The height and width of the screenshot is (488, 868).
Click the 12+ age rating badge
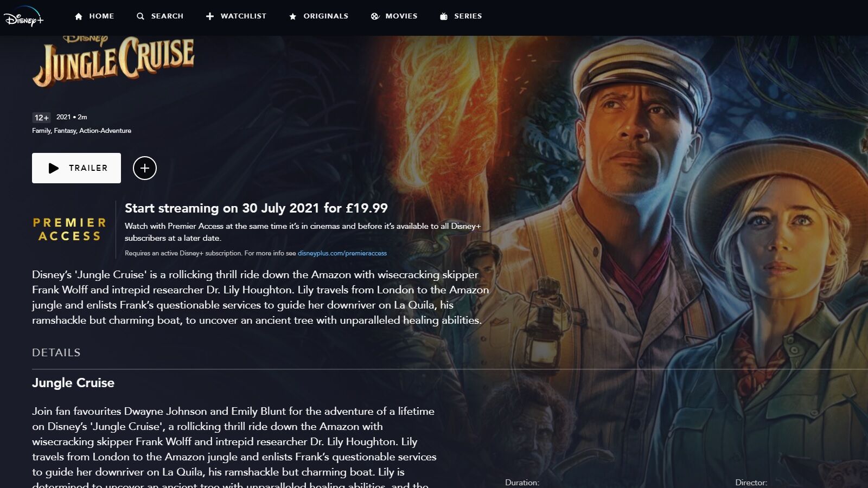(41, 118)
